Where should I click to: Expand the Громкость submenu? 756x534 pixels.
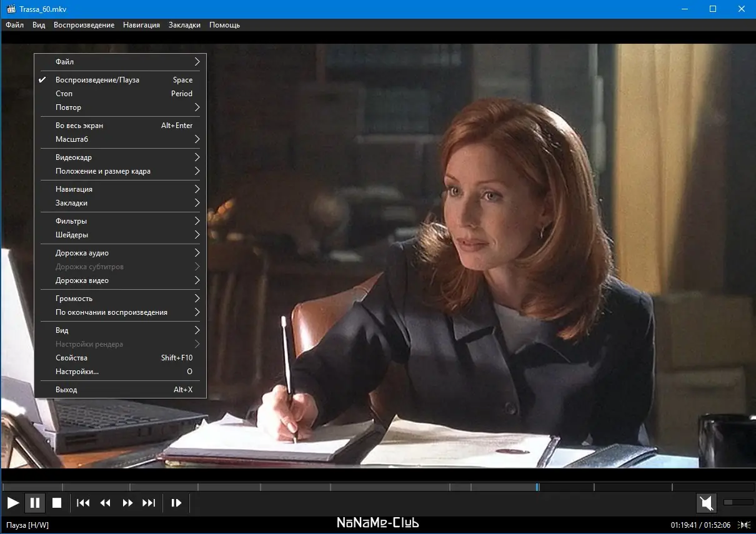pos(121,299)
